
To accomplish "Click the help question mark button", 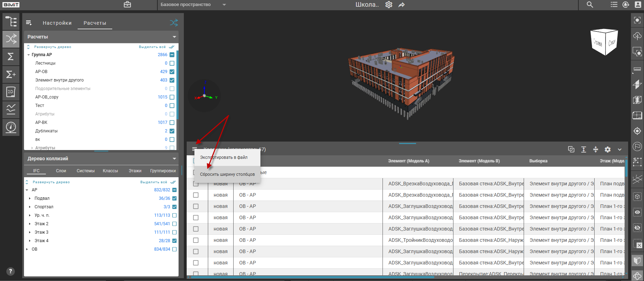I will 11,271.
